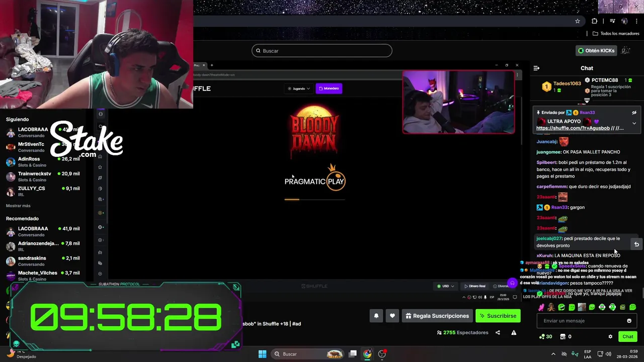Open sandraskins recommended channel

[x=43, y=261]
